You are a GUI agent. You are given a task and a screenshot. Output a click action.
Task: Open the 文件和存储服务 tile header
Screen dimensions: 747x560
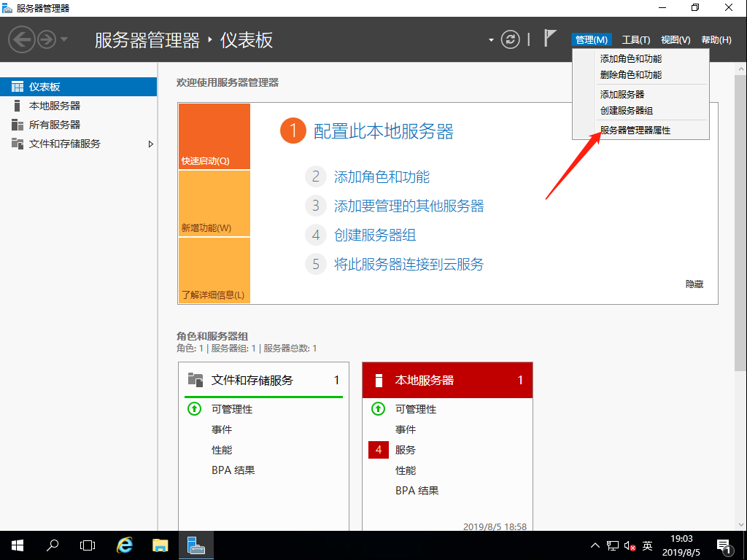[x=263, y=380]
